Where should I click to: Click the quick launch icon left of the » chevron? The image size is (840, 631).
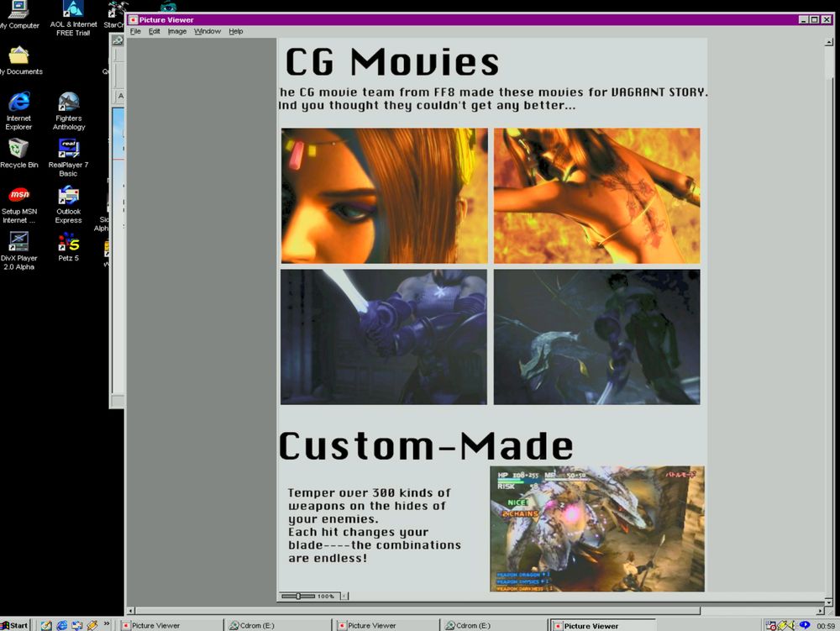[92, 625]
